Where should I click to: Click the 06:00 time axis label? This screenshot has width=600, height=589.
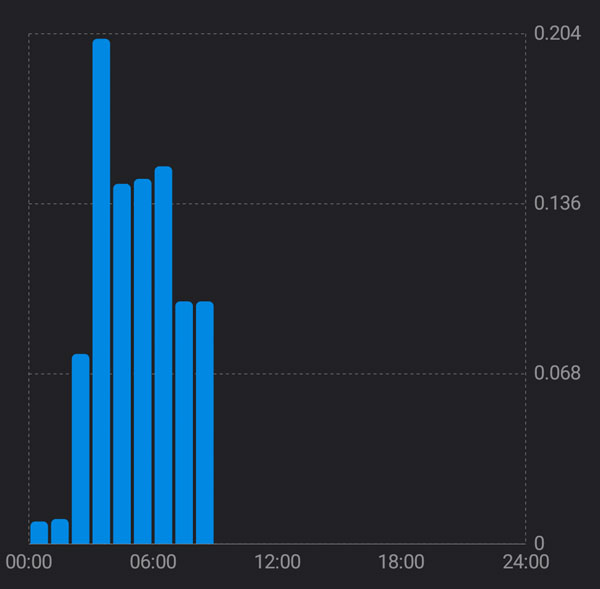(153, 562)
